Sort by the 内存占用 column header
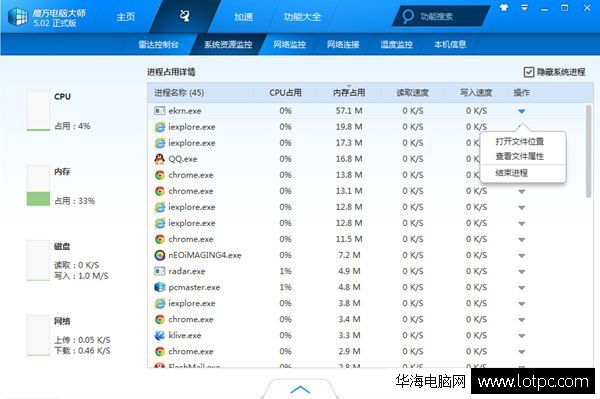Viewport: 600px width, 399px height. [x=349, y=93]
